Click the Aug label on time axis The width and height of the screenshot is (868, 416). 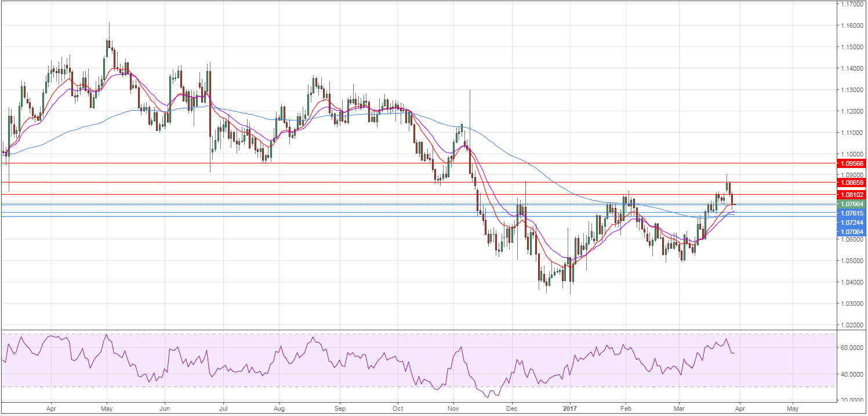[278, 409]
